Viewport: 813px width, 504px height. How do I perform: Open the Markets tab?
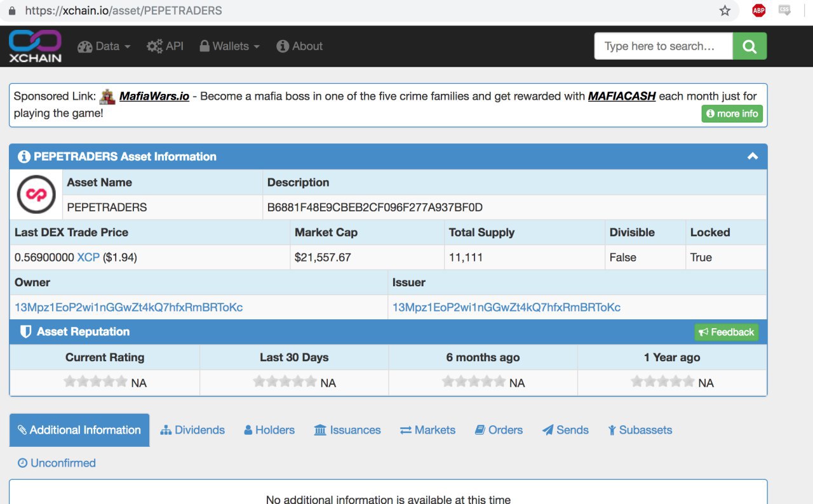click(427, 430)
